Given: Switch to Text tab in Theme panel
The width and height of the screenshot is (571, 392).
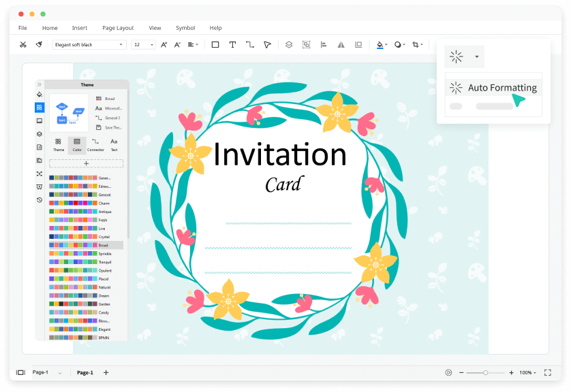Looking at the screenshot, I should pos(114,145).
